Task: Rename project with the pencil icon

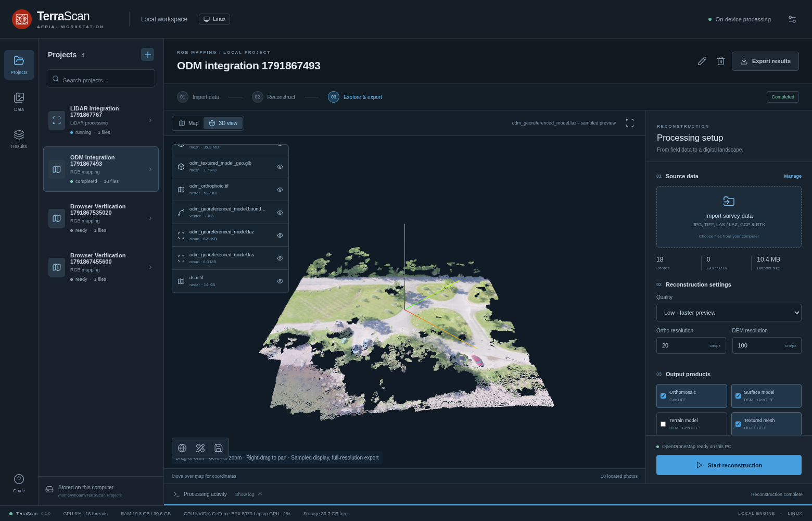Action: 702,61
